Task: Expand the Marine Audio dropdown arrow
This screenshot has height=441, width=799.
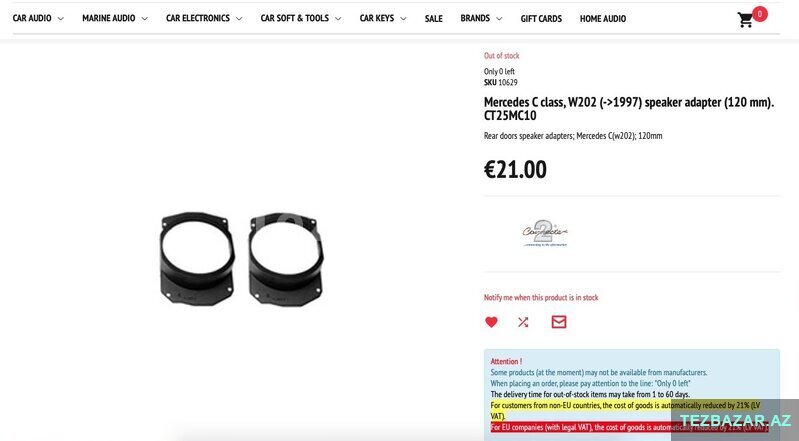Action: point(144,19)
